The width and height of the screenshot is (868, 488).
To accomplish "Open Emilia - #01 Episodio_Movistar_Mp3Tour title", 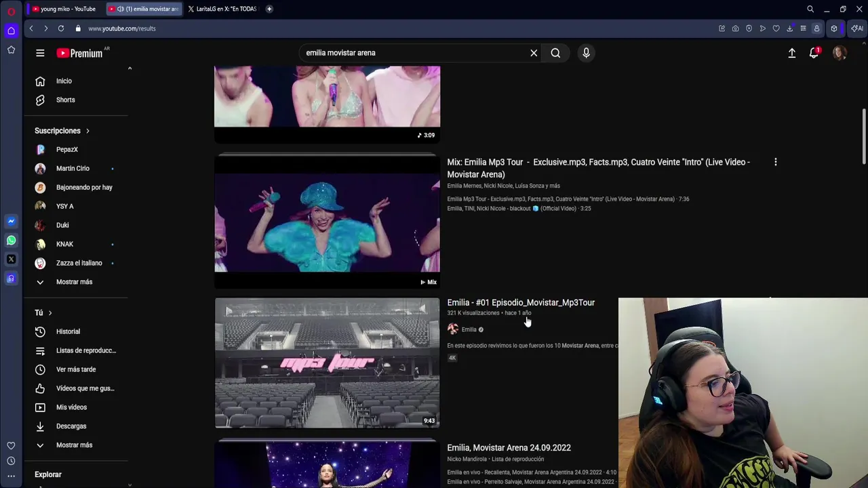I will pos(521,302).
